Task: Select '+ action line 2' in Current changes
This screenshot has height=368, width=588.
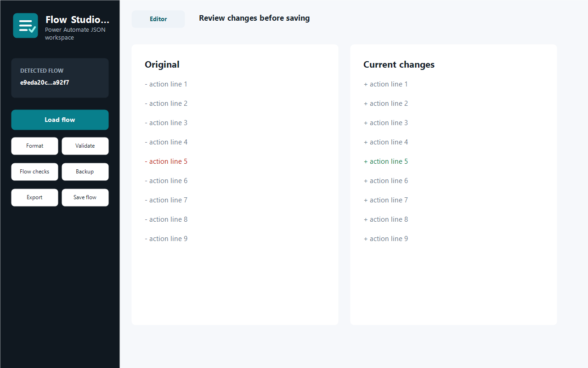Action: pyautogui.click(x=386, y=103)
